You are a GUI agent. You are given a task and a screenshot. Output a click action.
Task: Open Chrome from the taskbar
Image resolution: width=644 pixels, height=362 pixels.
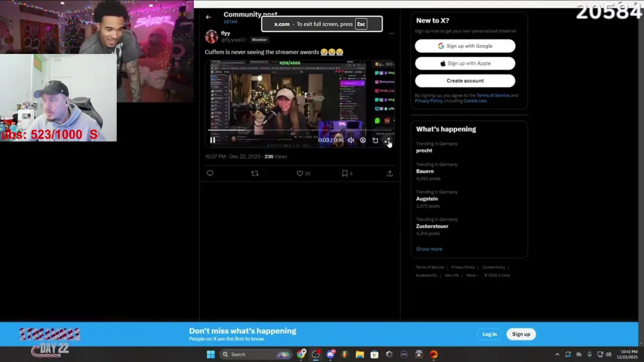pos(301,354)
